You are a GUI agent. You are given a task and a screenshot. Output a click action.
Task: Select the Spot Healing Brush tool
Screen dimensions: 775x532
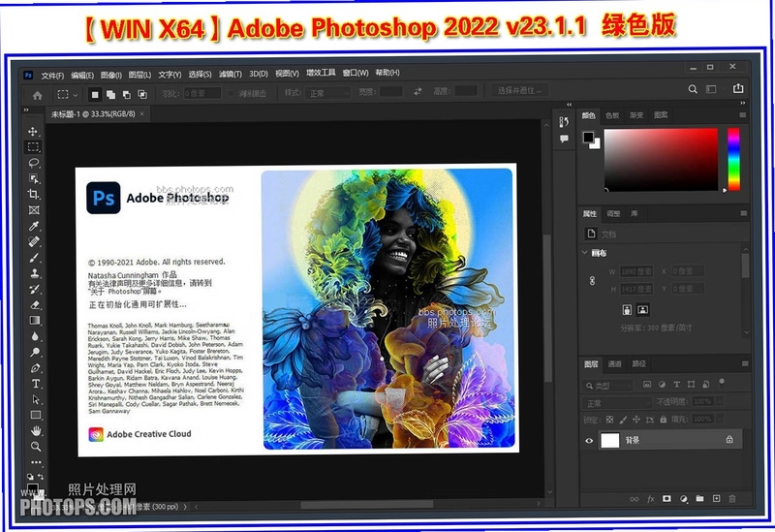[34, 241]
